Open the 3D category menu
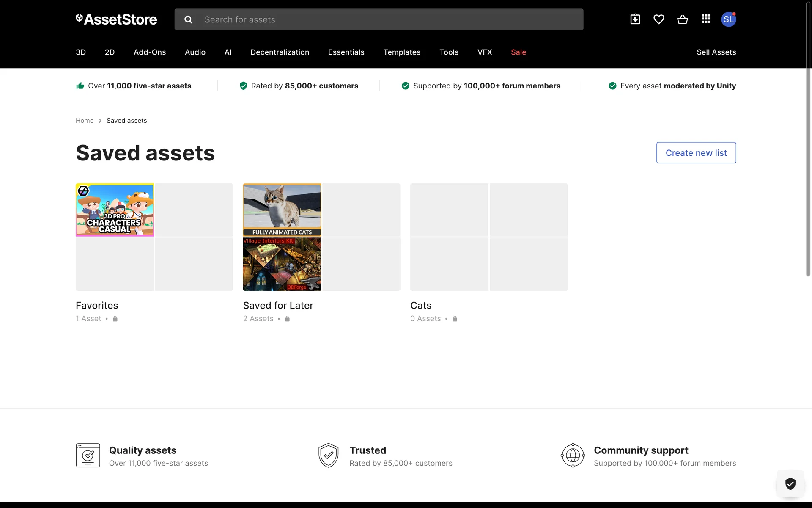 click(x=81, y=52)
